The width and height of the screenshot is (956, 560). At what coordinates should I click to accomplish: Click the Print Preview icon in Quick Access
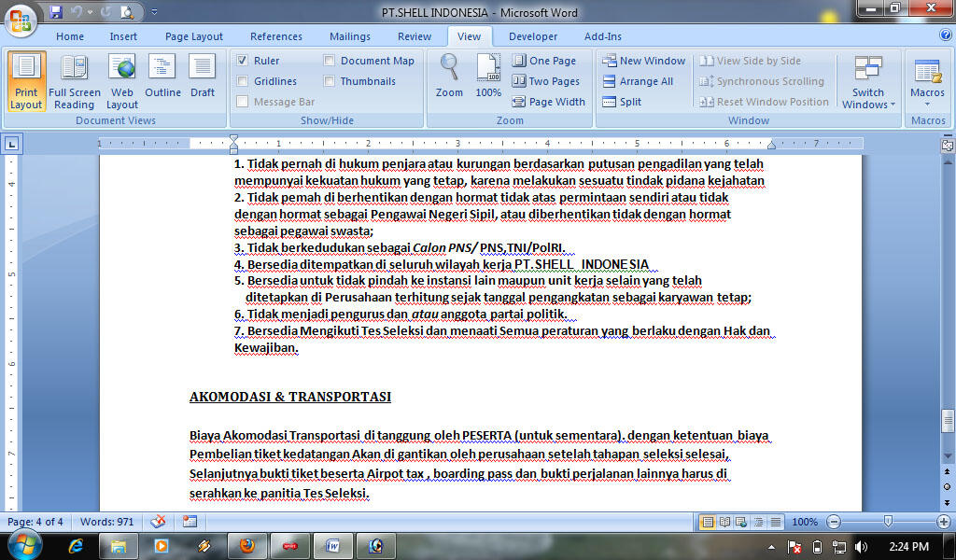(127, 11)
